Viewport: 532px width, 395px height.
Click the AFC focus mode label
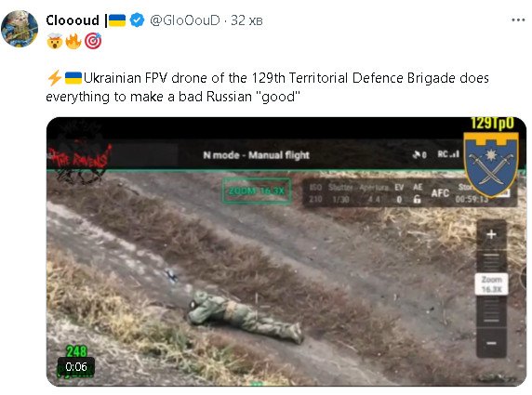coord(440,193)
